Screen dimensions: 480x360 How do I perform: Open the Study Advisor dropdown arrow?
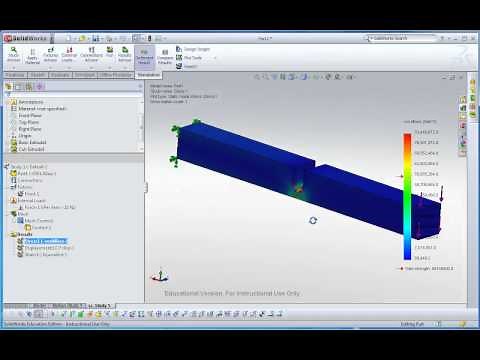click(13, 68)
